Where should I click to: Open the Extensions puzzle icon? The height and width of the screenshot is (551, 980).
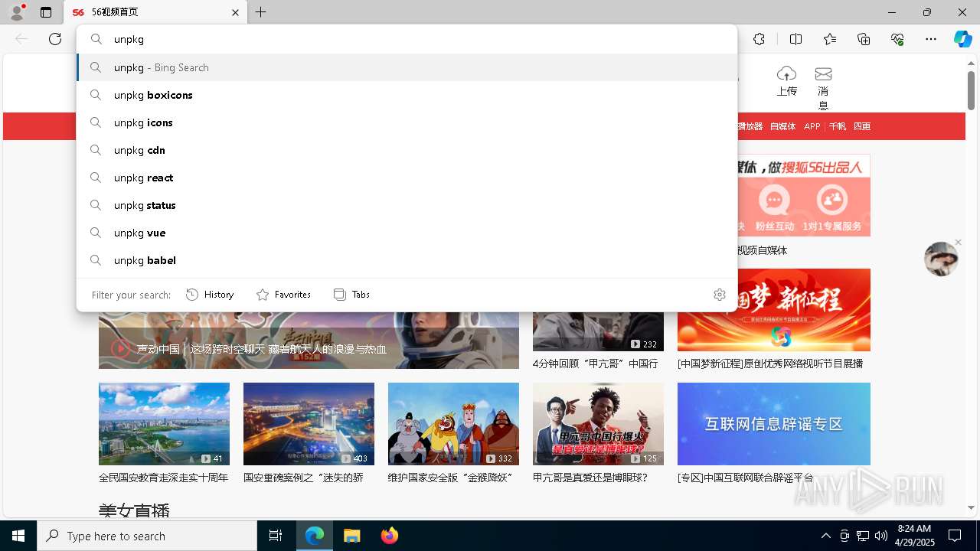[759, 39]
